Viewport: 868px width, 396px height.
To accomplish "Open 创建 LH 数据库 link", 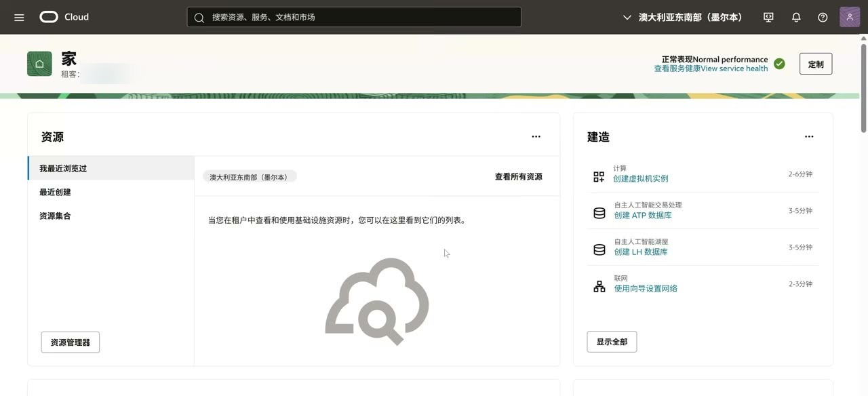I will 641,252.
